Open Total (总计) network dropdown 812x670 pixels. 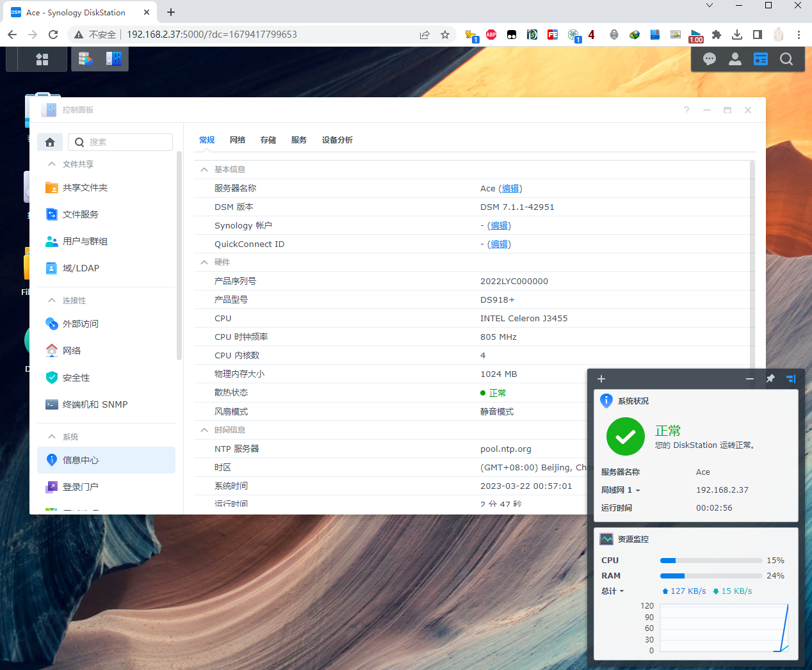pos(612,591)
